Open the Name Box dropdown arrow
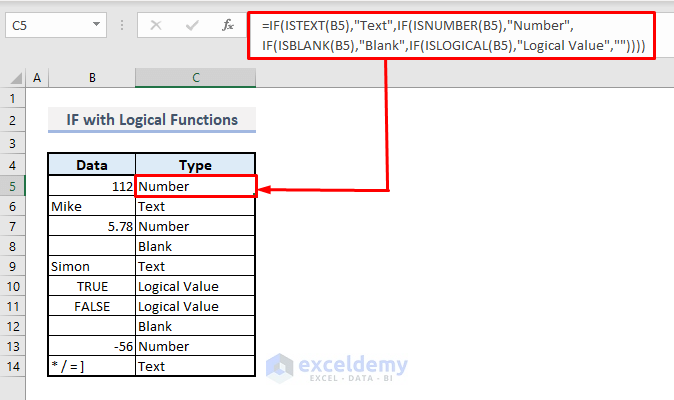The height and width of the screenshot is (400, 674). tap(96, 25)
